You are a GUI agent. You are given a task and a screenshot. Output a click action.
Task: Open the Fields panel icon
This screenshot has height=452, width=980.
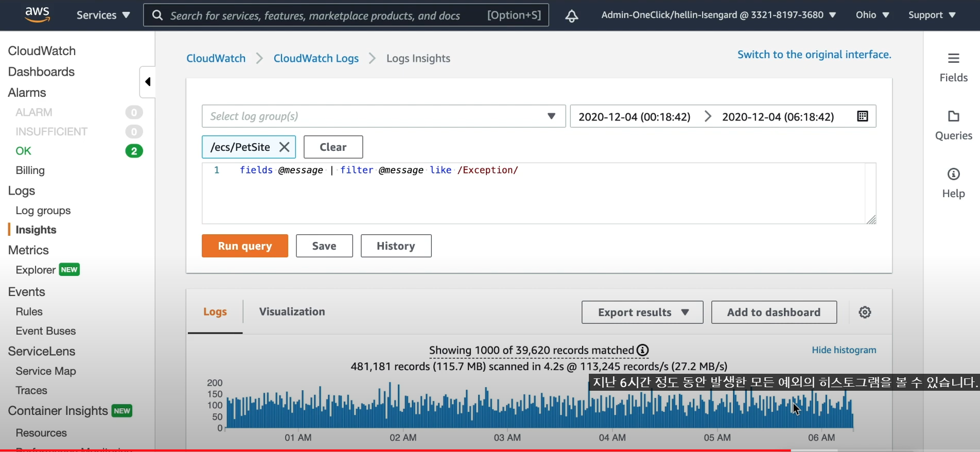953,58
